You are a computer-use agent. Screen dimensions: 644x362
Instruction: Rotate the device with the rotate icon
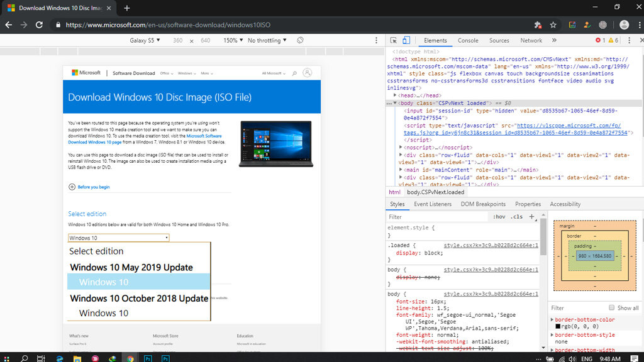[x=300, y=40]
